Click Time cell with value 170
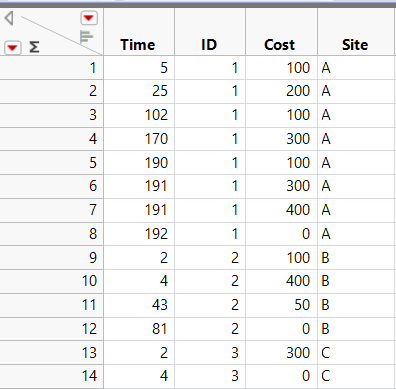The height and width of the screenshot is (389, 396). [x=139, y=139]
